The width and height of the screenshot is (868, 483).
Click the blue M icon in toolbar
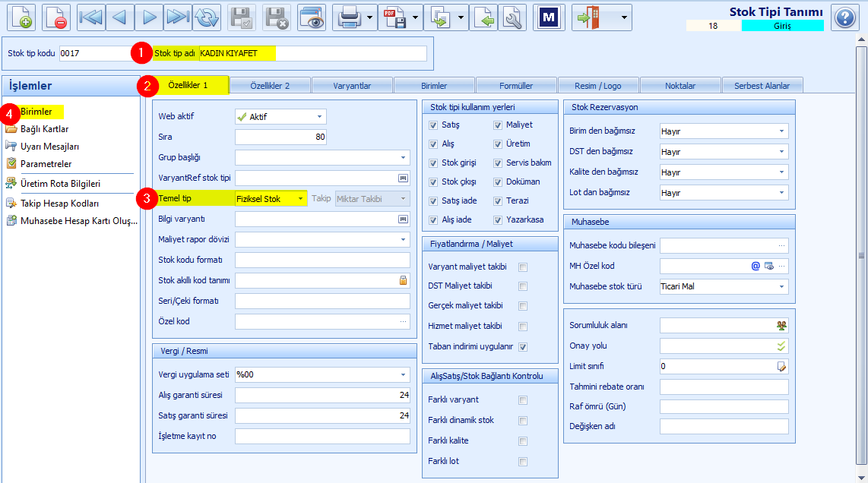549,17
